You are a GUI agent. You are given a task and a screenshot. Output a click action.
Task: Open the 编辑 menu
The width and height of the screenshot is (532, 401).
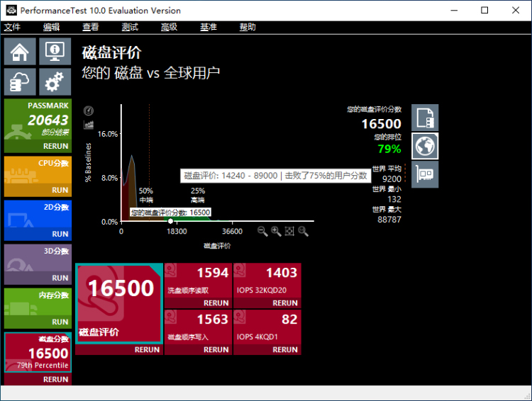51,27
